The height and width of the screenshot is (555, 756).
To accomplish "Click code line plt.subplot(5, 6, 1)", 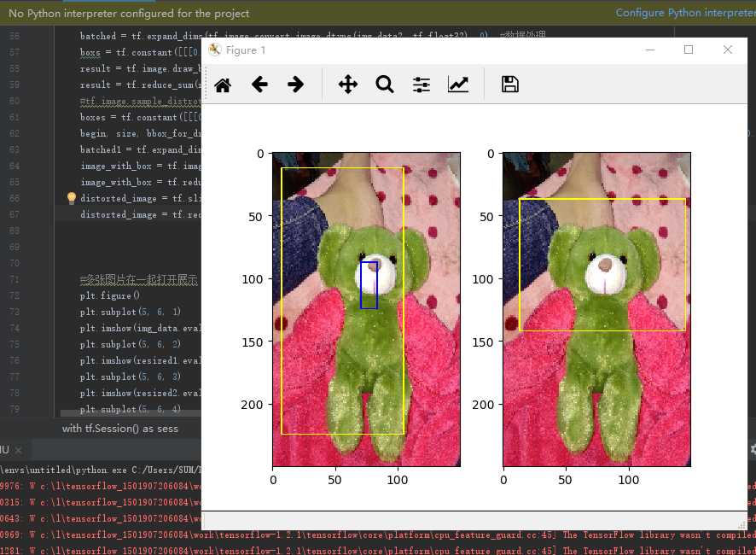I will (x=131, y=312).
